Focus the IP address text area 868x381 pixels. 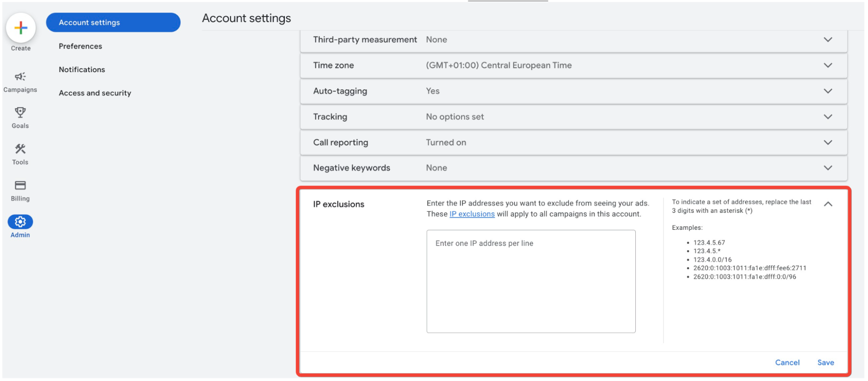tap(531, 282)
